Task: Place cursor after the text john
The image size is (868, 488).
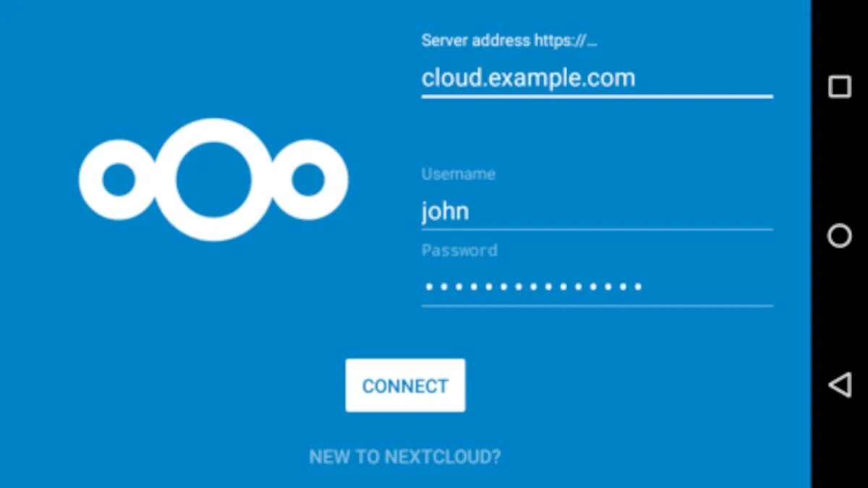Action: pyautogui.click(x=471, y=212)
